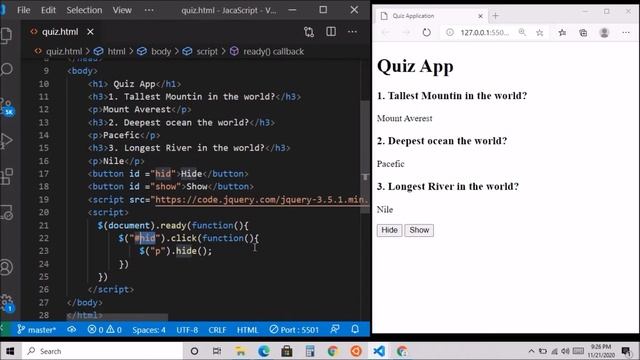Image resolution: width=640 pixels, height=360 pixels.
Task: Go forward in the browser
Action: click(x=406, y=32)
